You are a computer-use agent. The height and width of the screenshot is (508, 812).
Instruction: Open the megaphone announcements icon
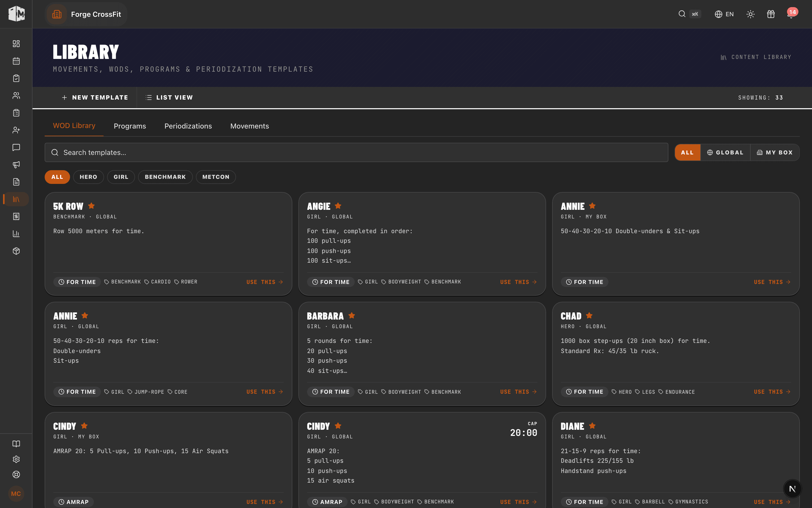tap(16, 165)
